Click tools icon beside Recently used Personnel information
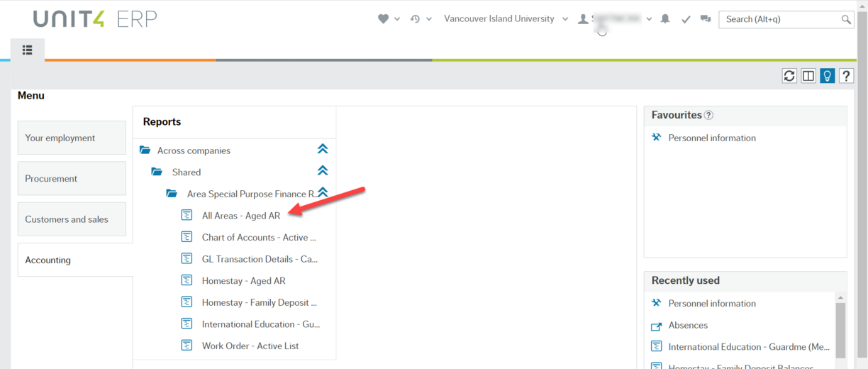 click(656, 303)
